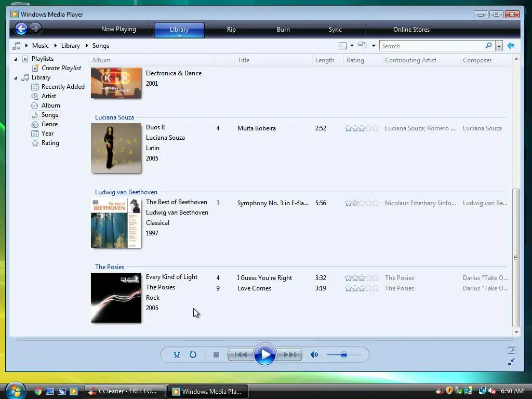Adjust the volume slider

(344, 354)
